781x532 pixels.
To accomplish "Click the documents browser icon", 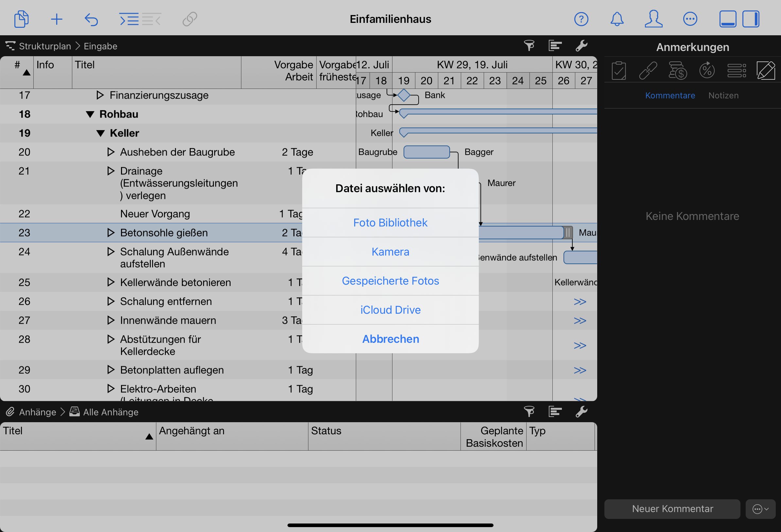I will click(22, 19).
